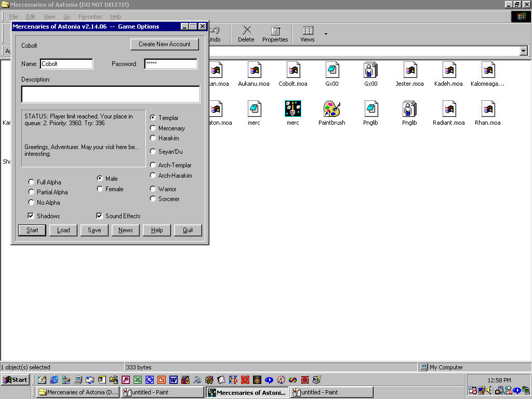Select the highlighted merc game icon
The width and height of the screenshot is (532, 399).
(x=293, y=109)
